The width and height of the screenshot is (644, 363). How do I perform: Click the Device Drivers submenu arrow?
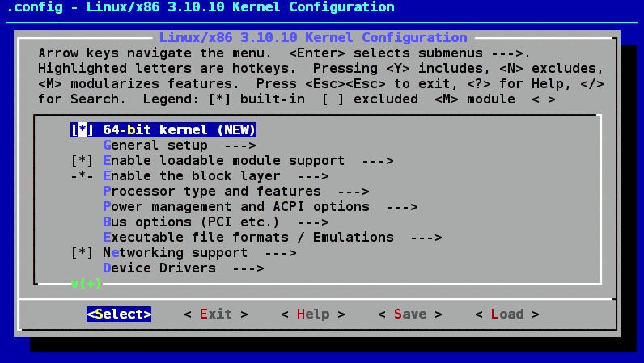pos(248,268)
